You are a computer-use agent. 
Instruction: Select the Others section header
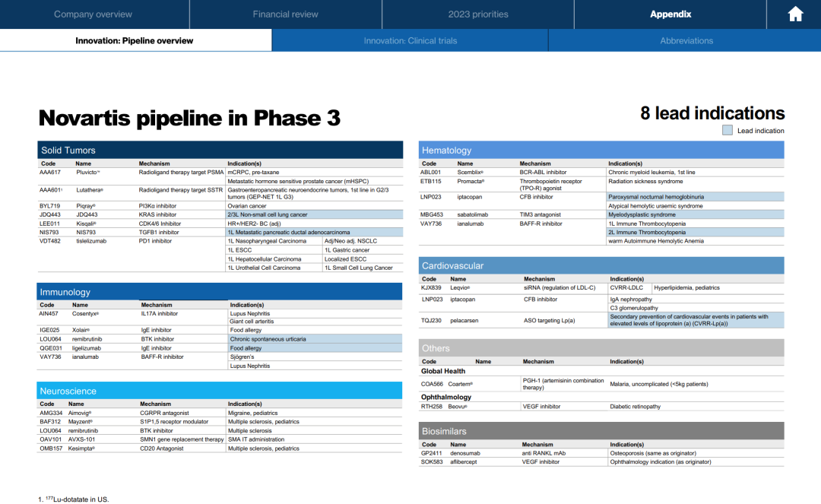coord(601,348)
